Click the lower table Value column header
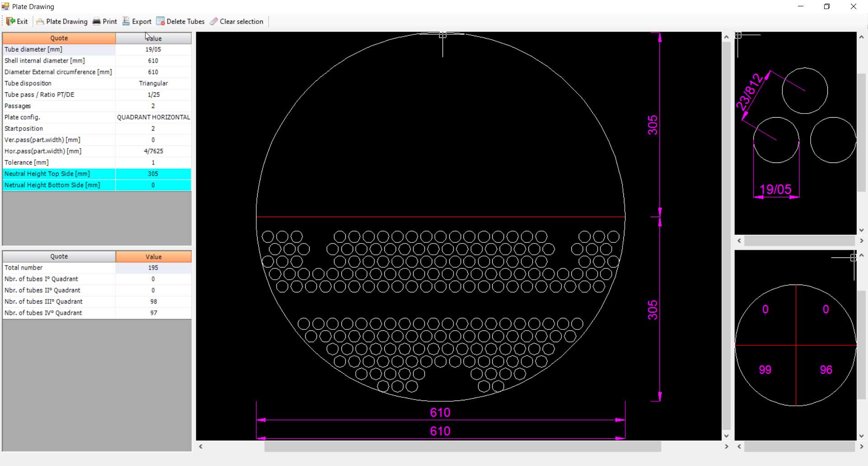The width and height of the screenshot is (868, 466). 153,256
